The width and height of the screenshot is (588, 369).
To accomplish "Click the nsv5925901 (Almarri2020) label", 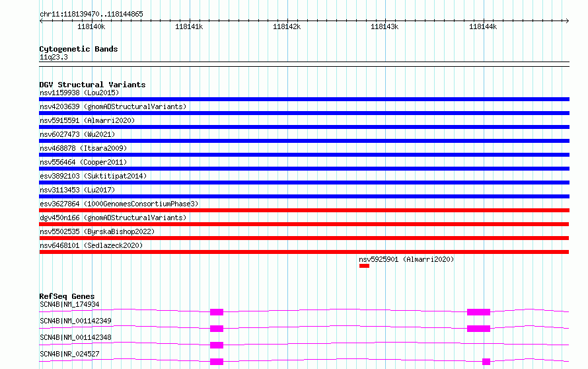I will point(406,259).
